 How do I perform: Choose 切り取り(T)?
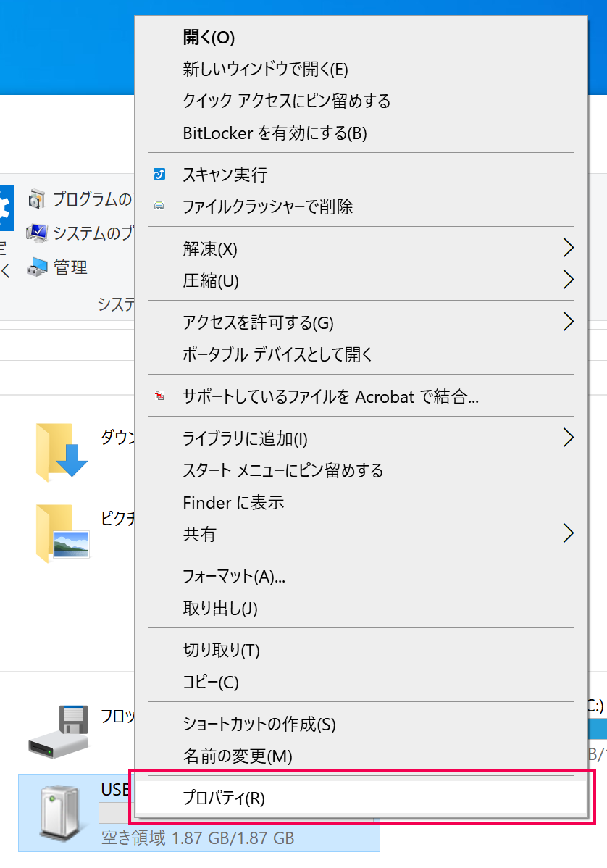coord(361,650)
